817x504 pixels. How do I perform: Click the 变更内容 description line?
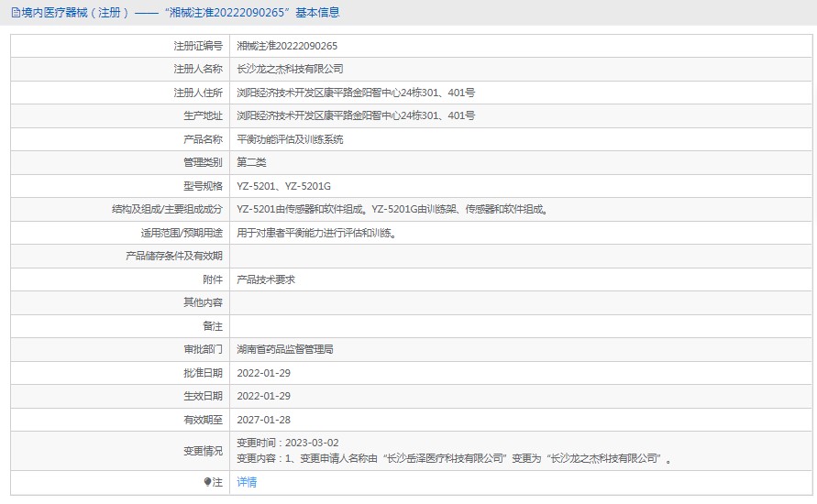coord(454,459)
